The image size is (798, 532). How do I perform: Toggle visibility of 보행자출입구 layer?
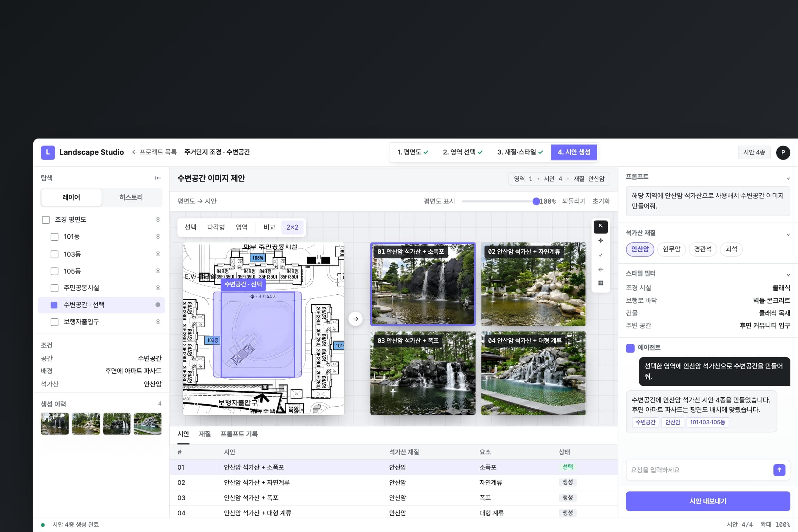pos(158,322)
